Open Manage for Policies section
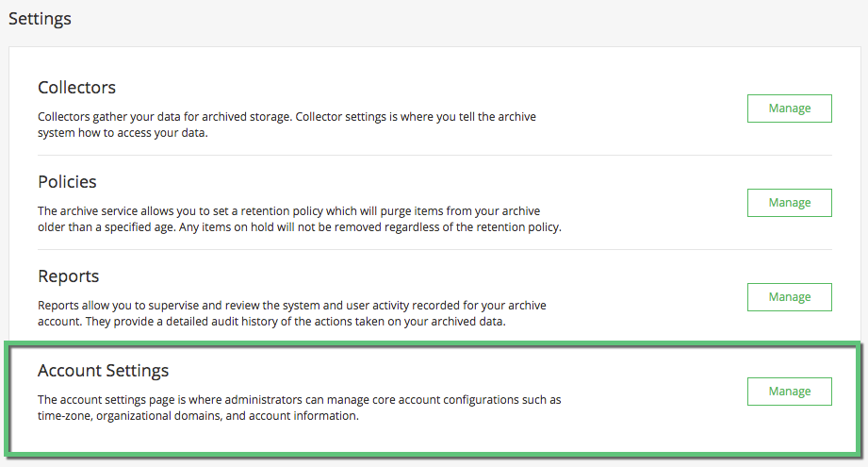 pos(790,203)
